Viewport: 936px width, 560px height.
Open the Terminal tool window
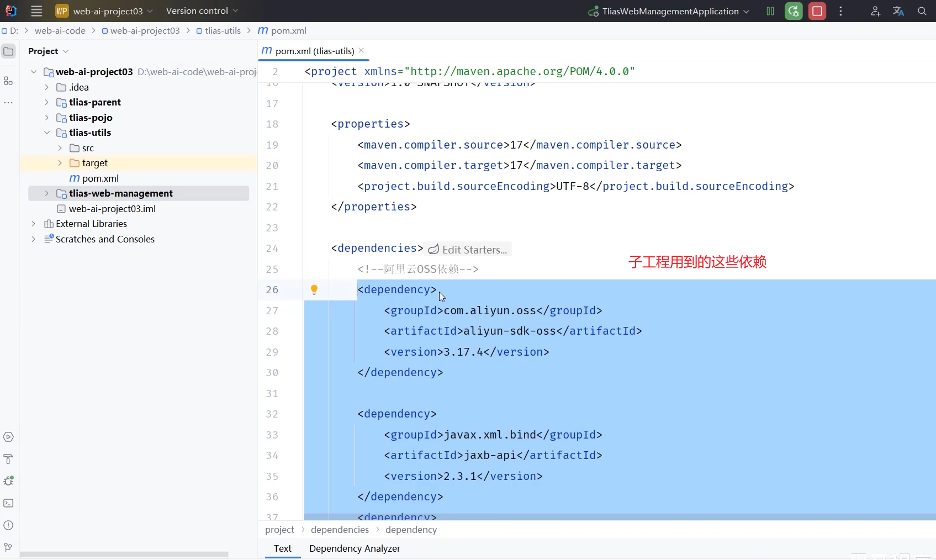(x=8, y=503)
